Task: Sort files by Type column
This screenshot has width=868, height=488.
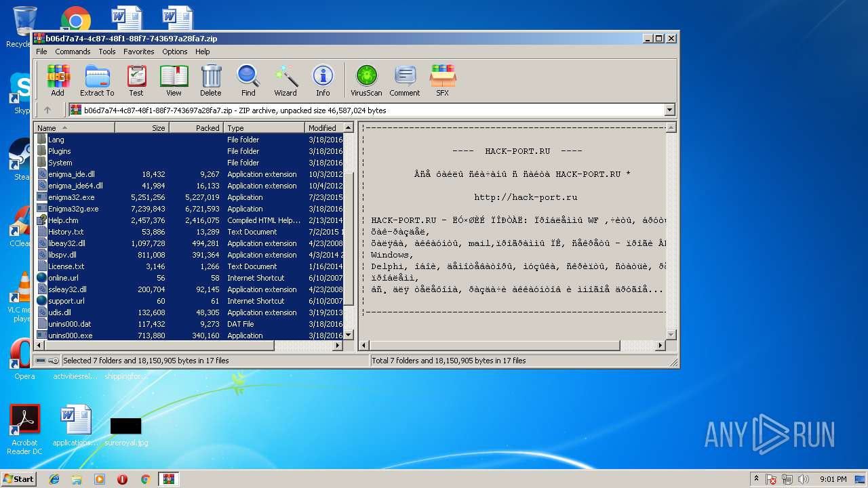Action: click(264, 127)
